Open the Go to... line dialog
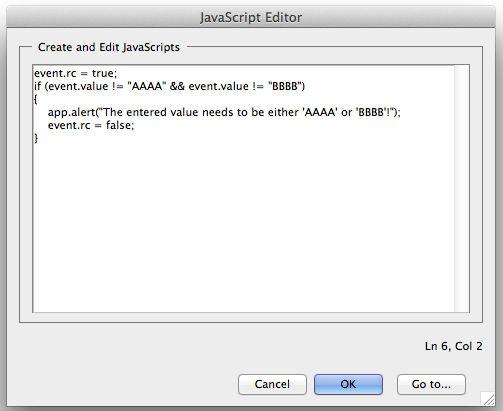This screenshot has height=411, width=503. click(431, 384)
